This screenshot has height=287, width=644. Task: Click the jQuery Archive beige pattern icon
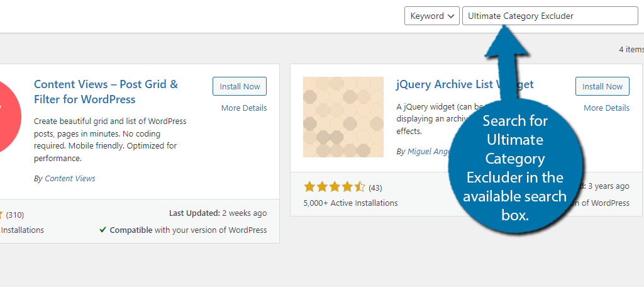point(343,117)
